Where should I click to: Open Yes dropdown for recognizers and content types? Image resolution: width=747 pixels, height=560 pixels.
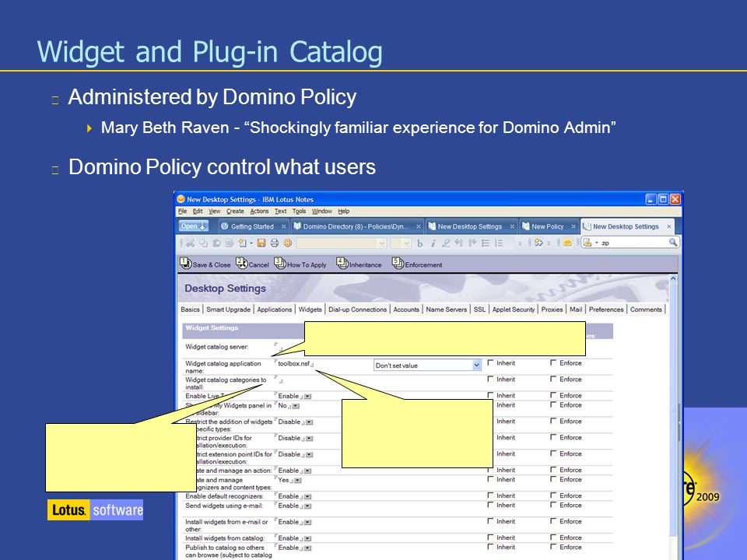tap(298, 481)
